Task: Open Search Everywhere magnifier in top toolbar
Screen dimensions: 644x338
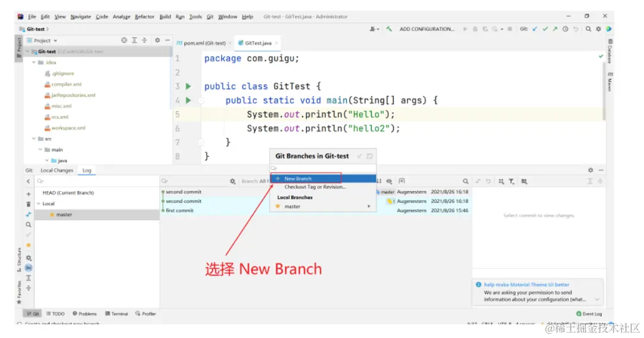Action: (589, 29)
